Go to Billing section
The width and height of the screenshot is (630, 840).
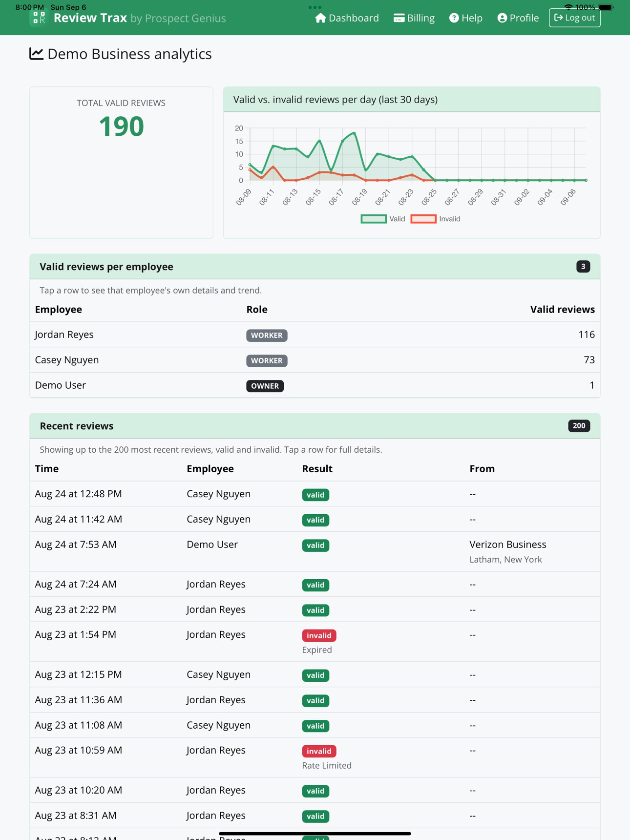tap(414, 18)
